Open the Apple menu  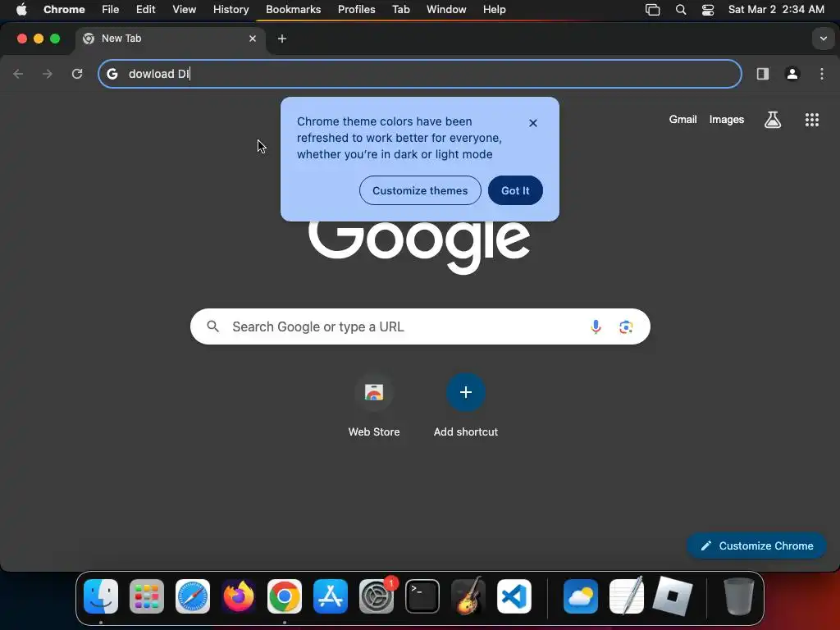click(21, 10)
